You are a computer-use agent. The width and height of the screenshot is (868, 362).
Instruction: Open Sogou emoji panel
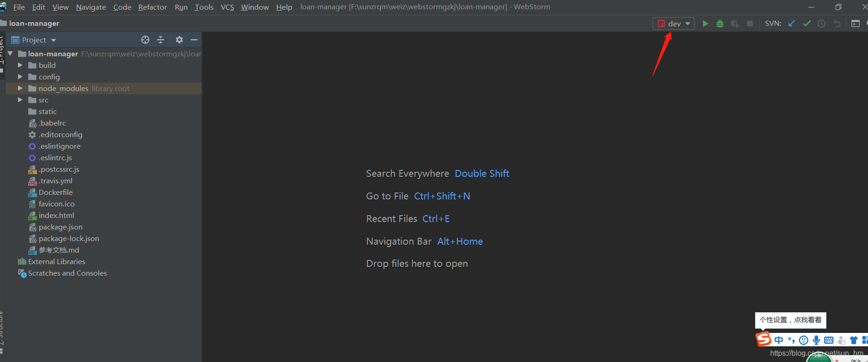tap(803, 340)
